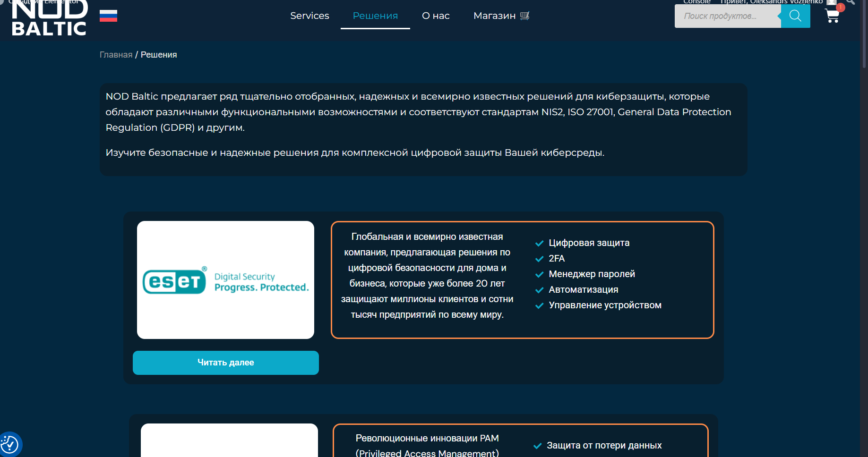Follow the Главная breadcrumb link
This screenshot has height=457, width=868.
coord(116,55)
